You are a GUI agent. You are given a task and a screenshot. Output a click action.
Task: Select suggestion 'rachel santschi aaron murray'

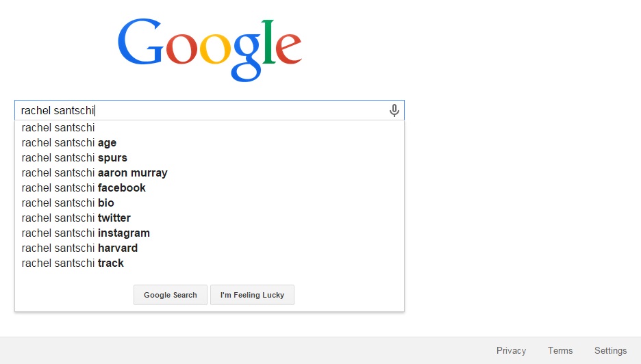point(210,173)
